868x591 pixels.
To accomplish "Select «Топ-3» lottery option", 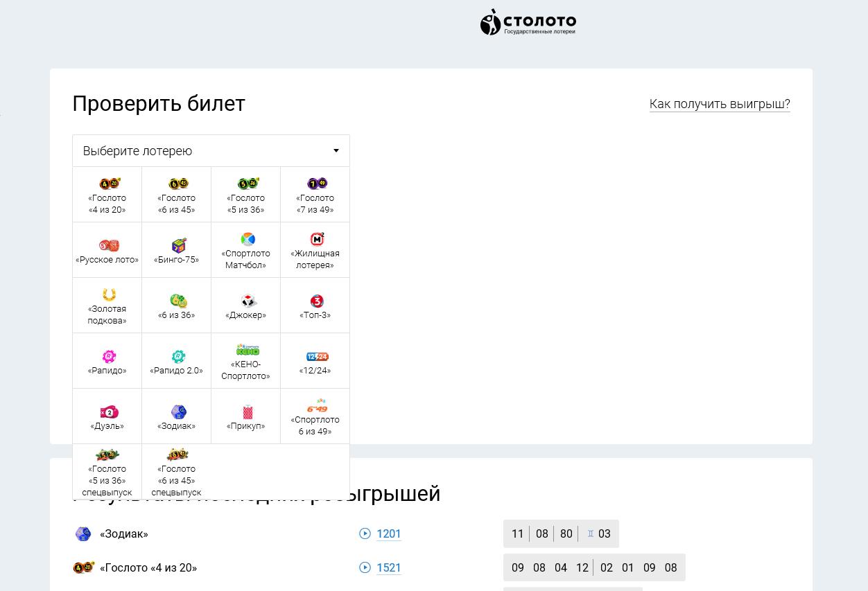I will [x=315, y=306].
